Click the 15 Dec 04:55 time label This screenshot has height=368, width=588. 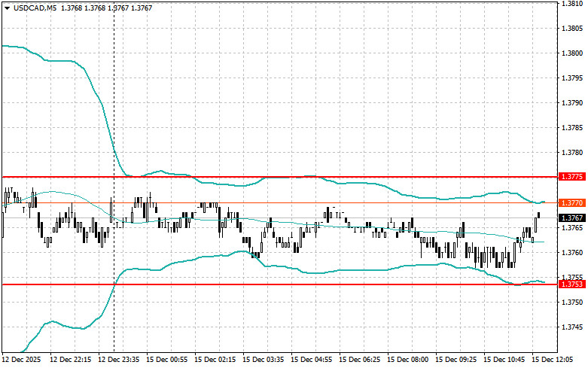(x=311, y=360)
